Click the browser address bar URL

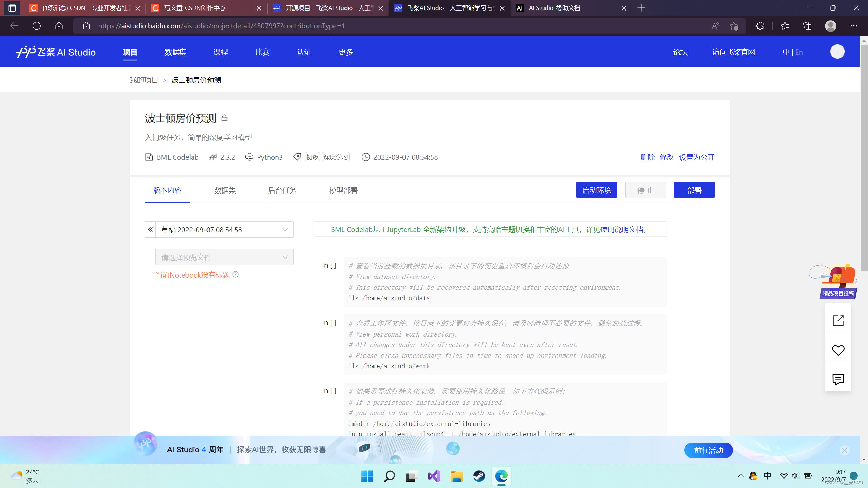click(222, 26)
